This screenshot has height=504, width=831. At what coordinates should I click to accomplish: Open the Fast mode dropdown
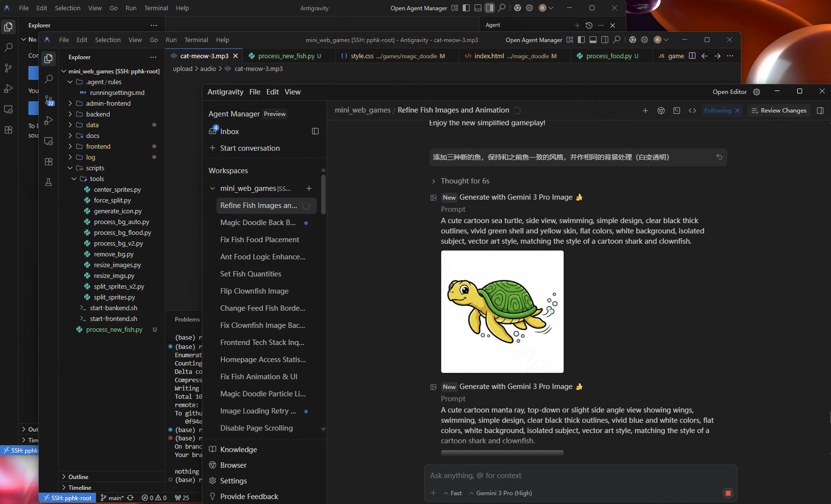[452, 493]
